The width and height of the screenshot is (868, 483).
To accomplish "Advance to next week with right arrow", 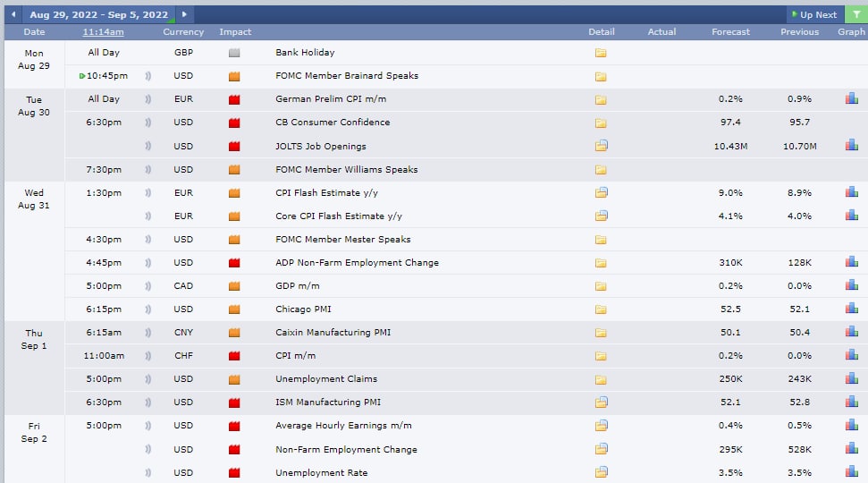I will coord(184,14).
